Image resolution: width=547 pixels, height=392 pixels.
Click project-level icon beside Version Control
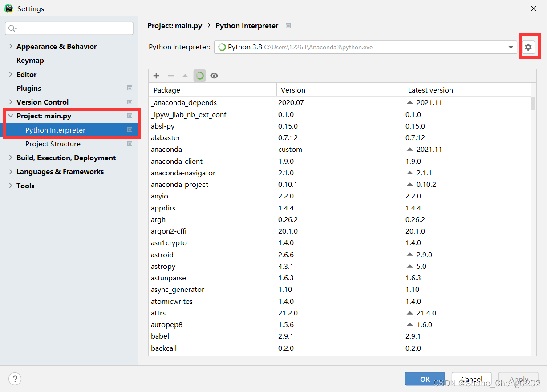pyautogui.click(x=130, y=102)
